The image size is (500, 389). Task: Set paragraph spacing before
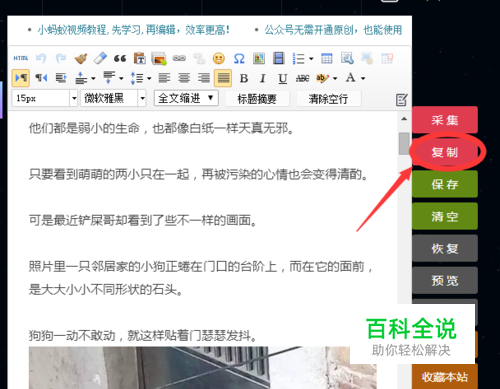click(81, 78)
